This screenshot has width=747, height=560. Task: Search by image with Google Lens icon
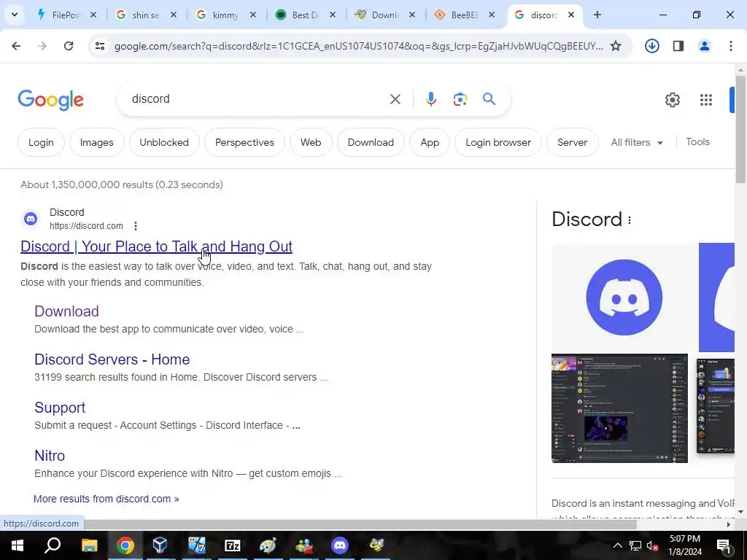pos(460,99)
